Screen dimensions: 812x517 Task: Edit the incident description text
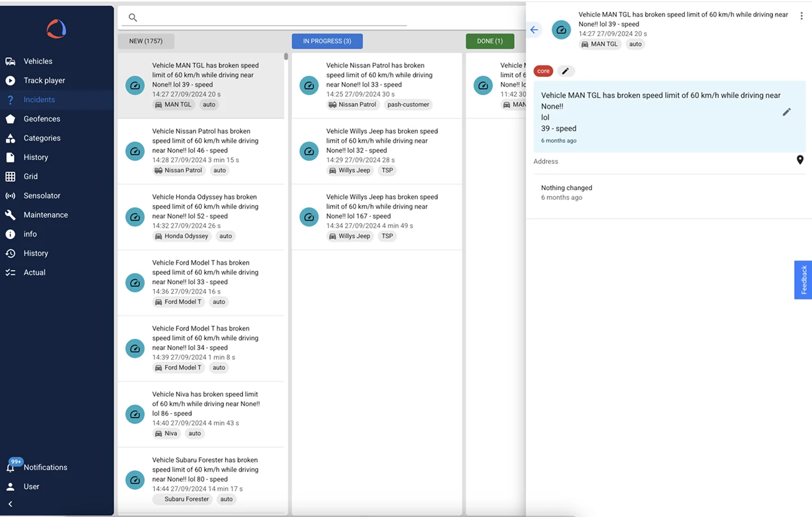click(x=787, y=112)
